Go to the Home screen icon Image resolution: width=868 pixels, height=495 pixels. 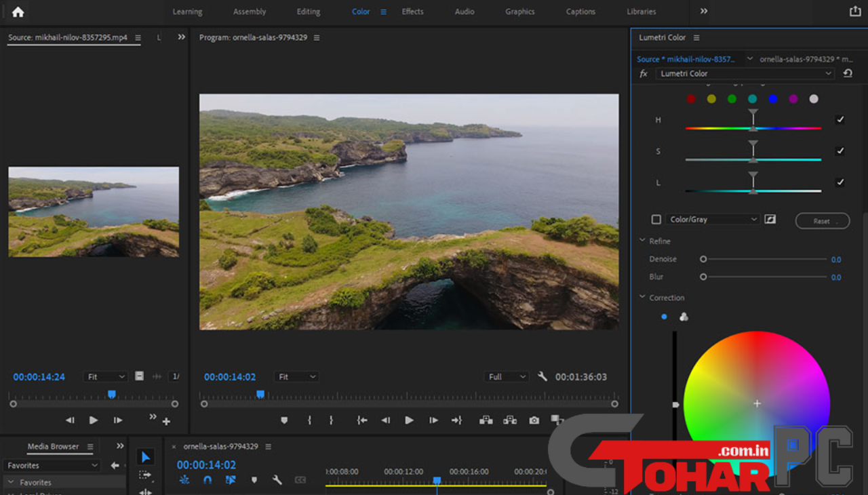[18, 12]
